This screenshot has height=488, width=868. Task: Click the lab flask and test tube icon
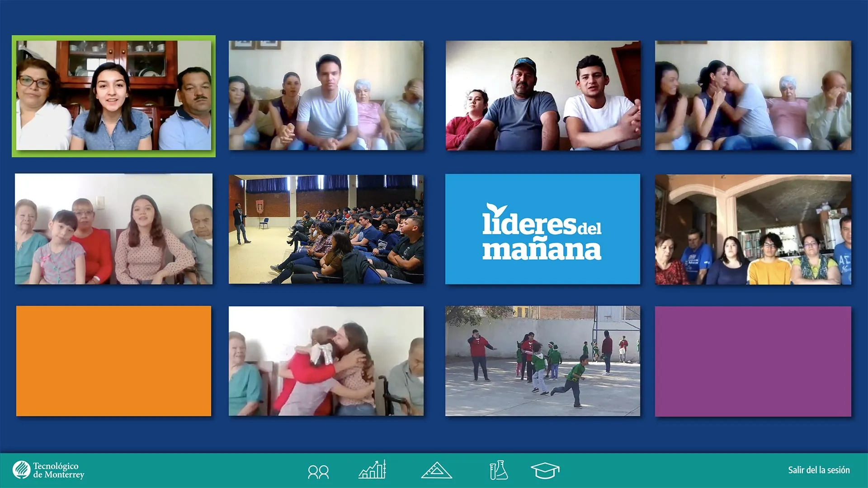point(498,470)
